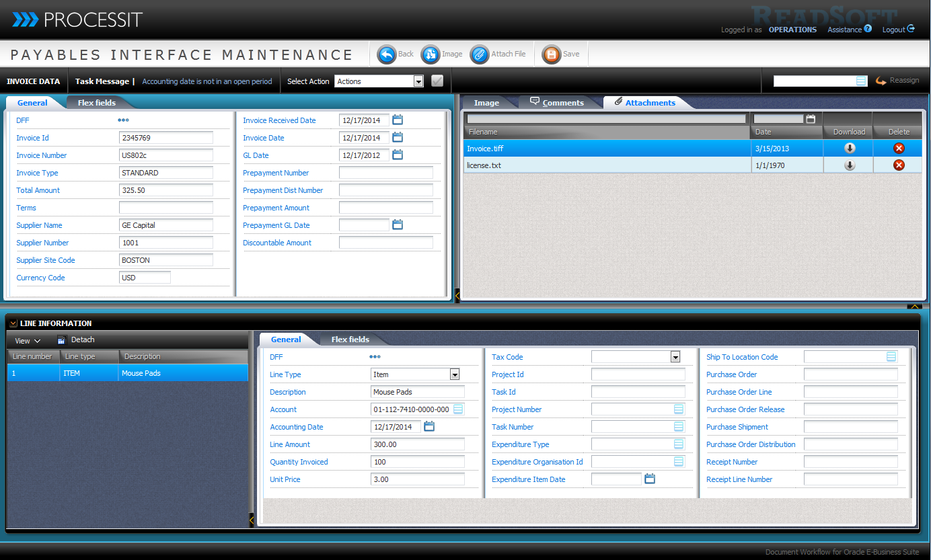Open the Select Action dropdown

[418, 81]
